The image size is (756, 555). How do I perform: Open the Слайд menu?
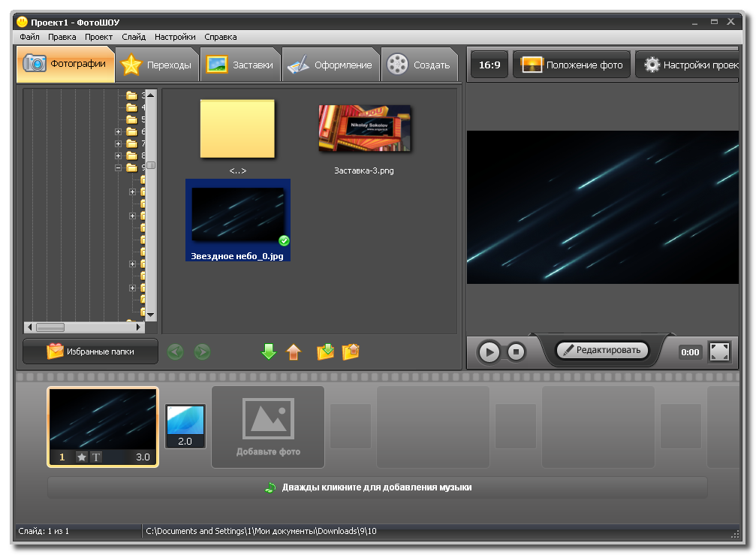point(133,36)
